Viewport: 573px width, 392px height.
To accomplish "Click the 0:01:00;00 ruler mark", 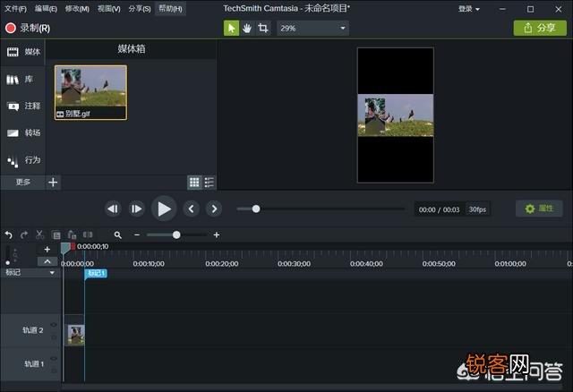I will tap(510, 264).
